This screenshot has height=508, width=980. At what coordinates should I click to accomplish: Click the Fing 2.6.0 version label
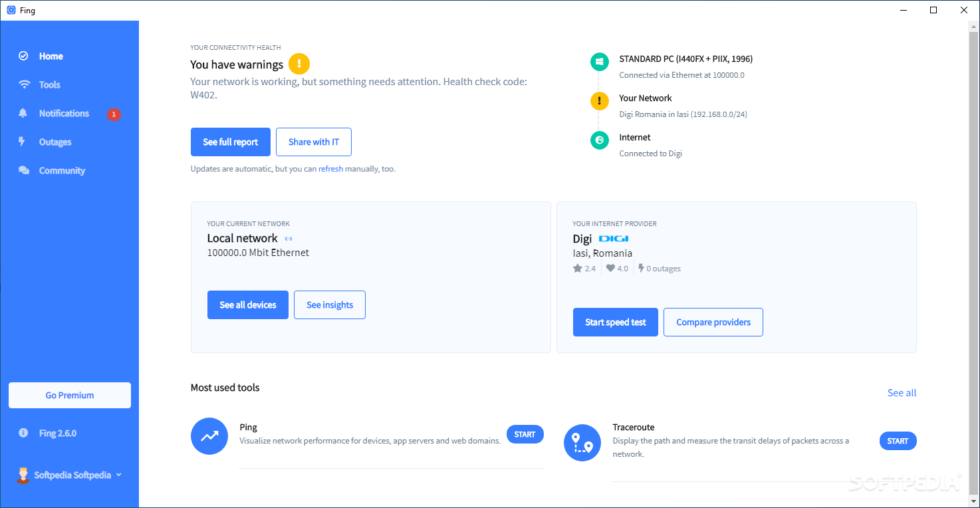coord(58,433)
